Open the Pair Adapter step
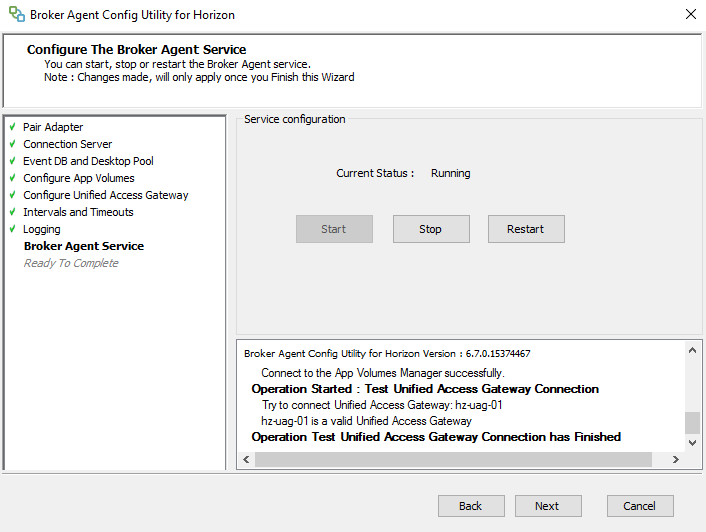Image resolution: width=706 pixels, height=532 pixels. pyautogui.click(x=53, y=127)
